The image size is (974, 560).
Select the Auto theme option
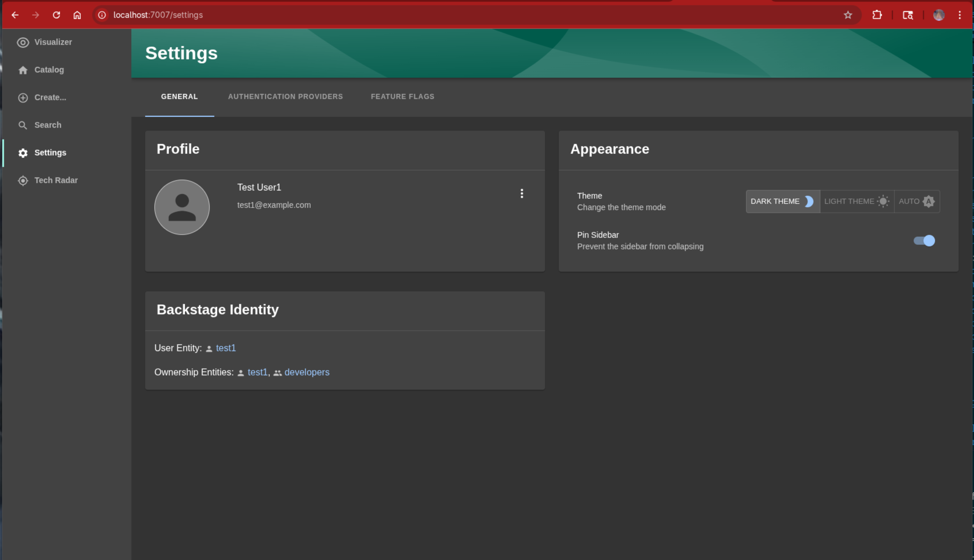(x=916, y=202)
